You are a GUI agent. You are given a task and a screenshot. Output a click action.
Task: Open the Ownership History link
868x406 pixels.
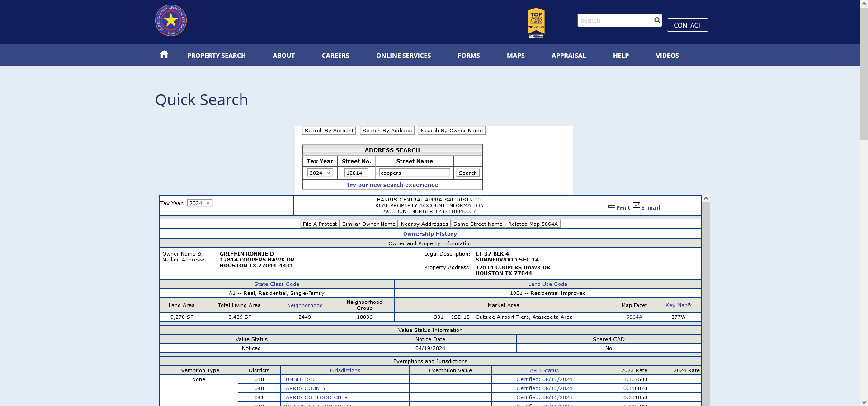click(x=430, y=234)
